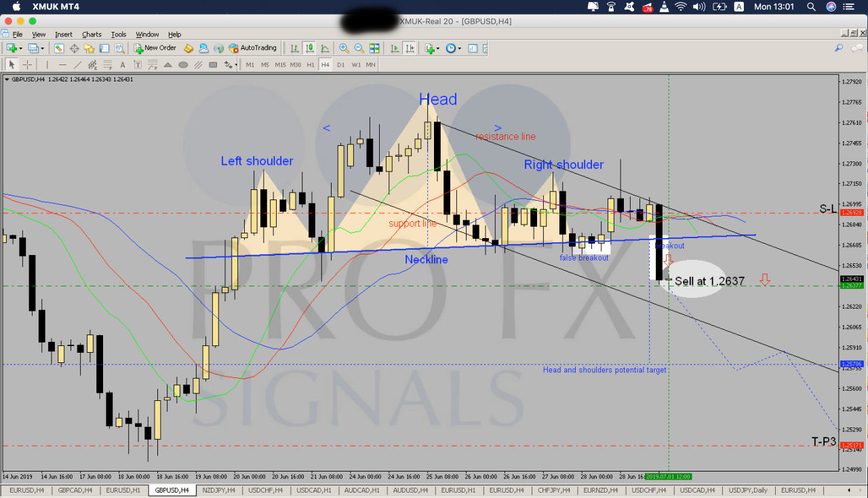
Task: Select the Rectangle shape tool
Action: click(x=213, y=64)
